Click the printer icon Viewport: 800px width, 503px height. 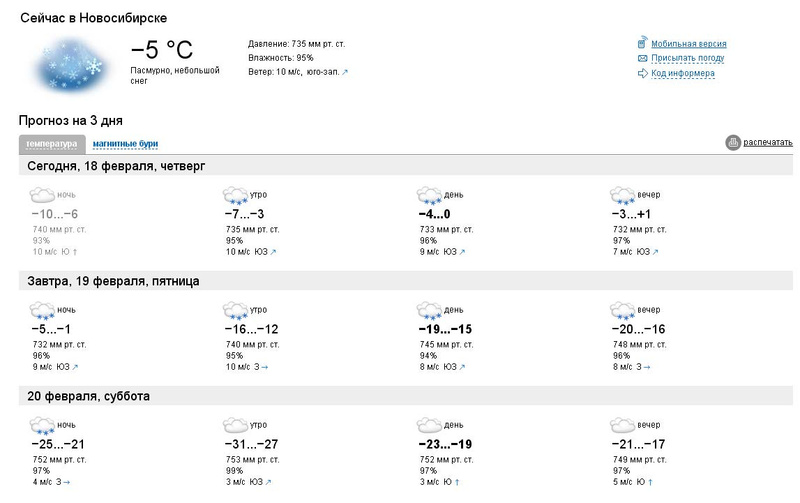point(733,143)
